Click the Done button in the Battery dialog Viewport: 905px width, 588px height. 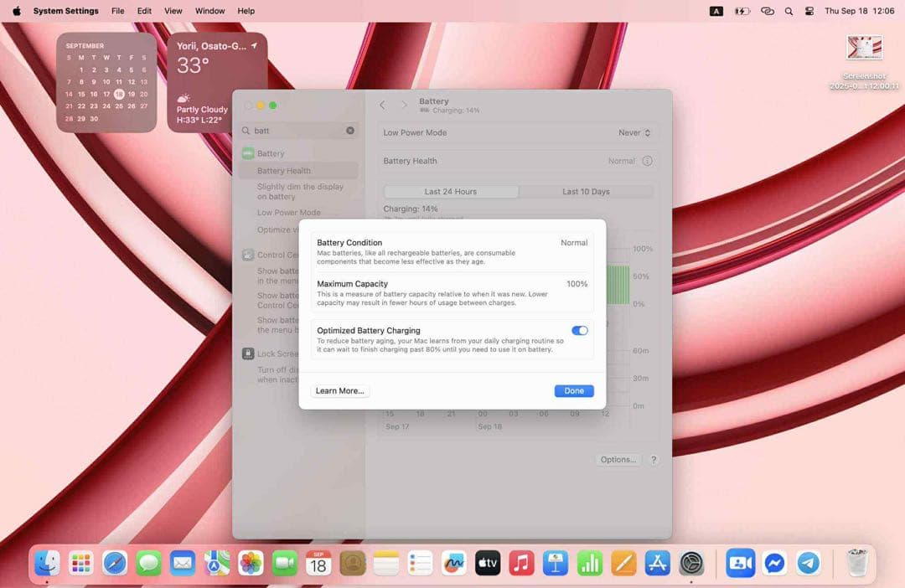tap(573, 390)
